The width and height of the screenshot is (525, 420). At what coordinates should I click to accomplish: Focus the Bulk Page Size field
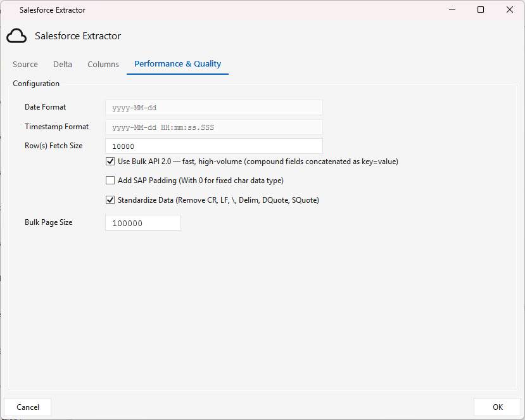(143, 223)
